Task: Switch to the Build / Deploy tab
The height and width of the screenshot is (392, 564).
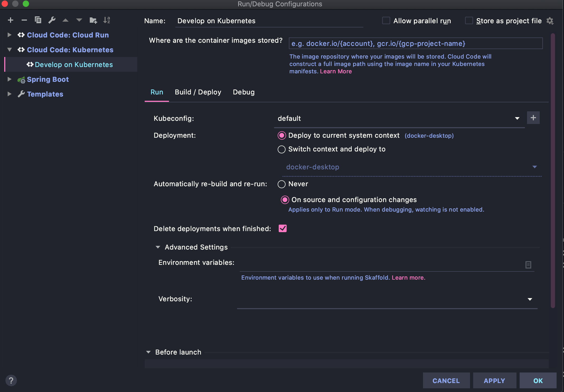Action: click(198, 92)
